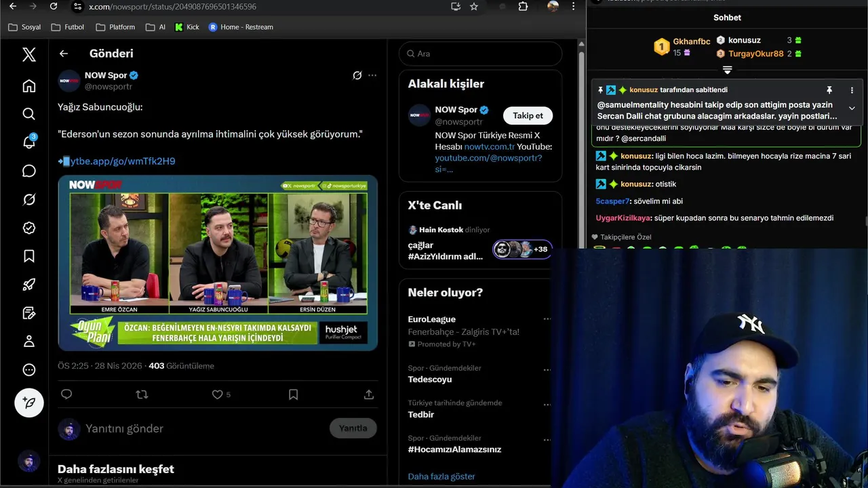Open more options for Tedbir trend

(x=547, y=404)
